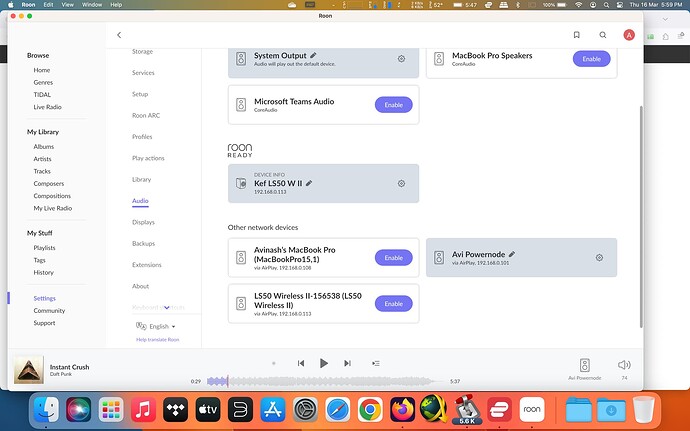Open Playlists under My Stuff
690x431 pixels.
44,248
